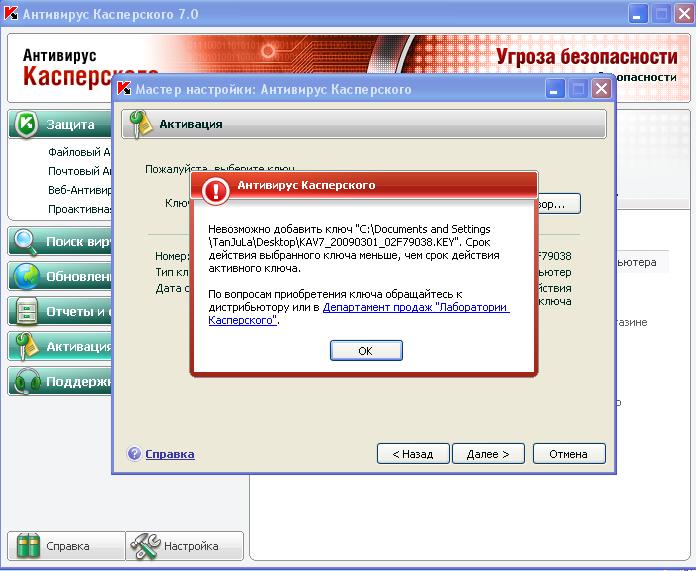Screen dimensions: 696x571
Task: Minimize the Мастер настройки wizard window
Action: click(x=554, y=89)
